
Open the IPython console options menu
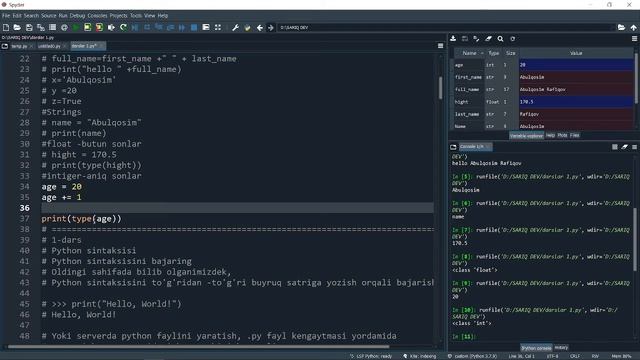(634, 147)
